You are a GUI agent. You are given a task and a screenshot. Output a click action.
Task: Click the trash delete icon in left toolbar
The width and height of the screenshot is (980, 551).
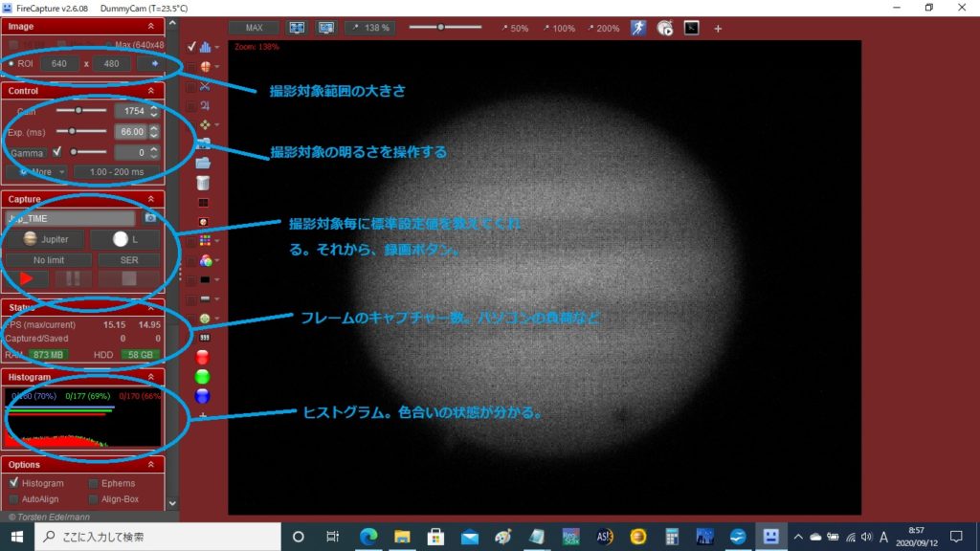[204, 182]
